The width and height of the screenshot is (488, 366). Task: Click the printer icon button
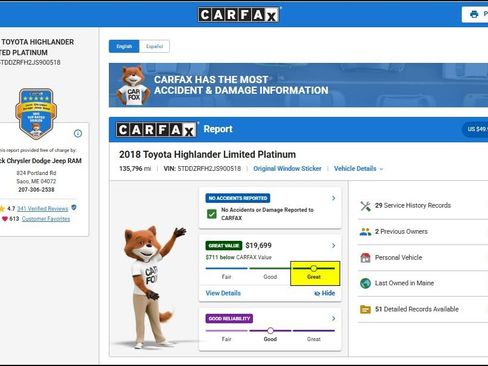pos(475,14)
